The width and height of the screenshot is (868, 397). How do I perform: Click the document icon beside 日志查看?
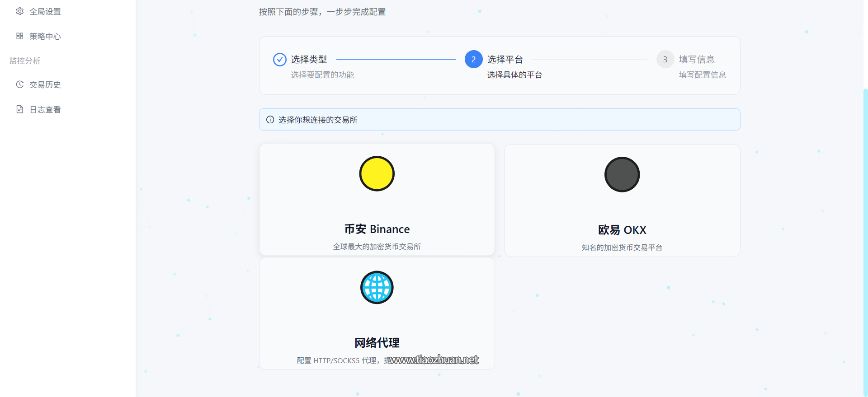(19, 109)
